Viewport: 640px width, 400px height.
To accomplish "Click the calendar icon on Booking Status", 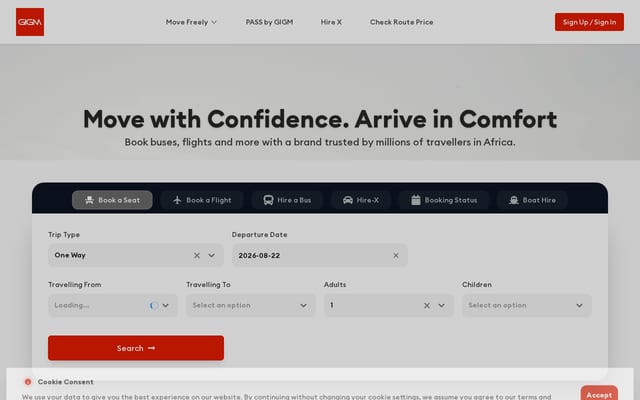I will 416,200.
